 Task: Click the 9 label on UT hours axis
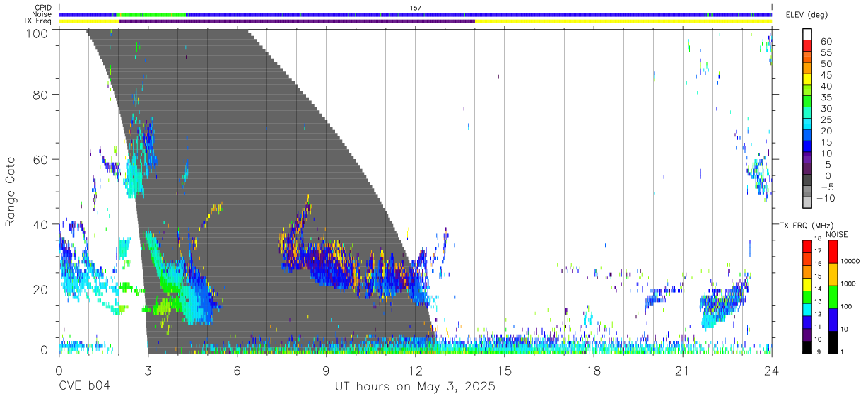[x=326, y=371]
